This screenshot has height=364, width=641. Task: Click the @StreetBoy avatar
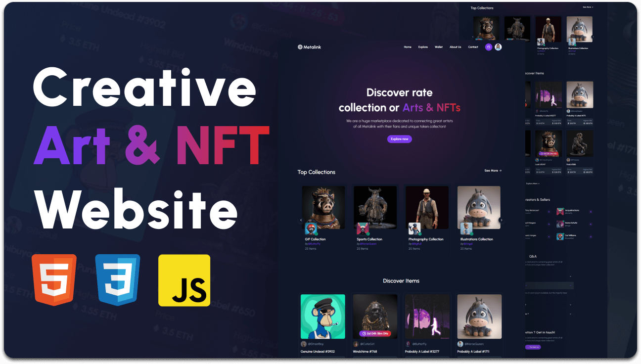tap(304, 344)
